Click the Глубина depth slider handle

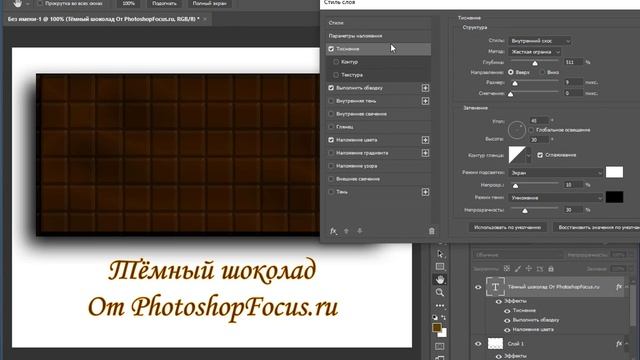[x=535, y=63]
